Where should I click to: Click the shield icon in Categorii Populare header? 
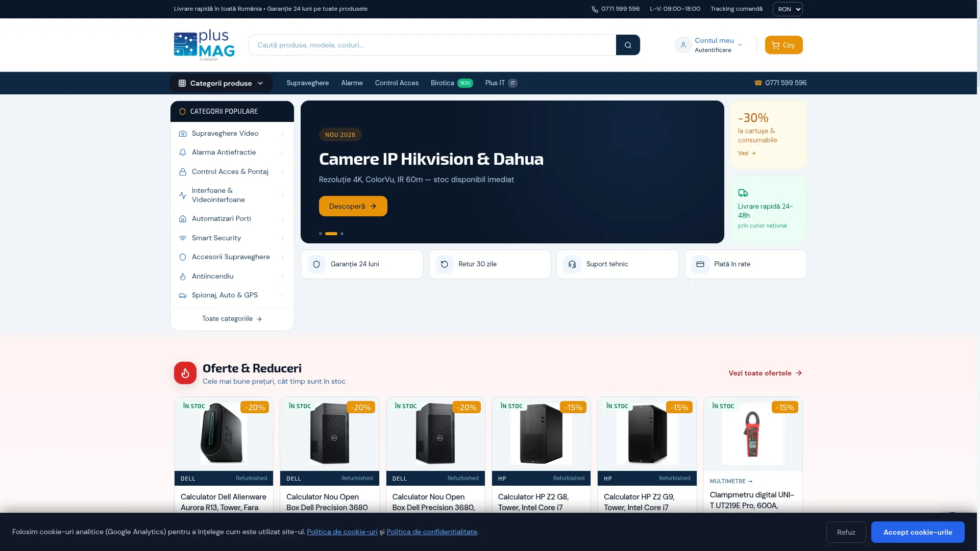coord(182,111)
